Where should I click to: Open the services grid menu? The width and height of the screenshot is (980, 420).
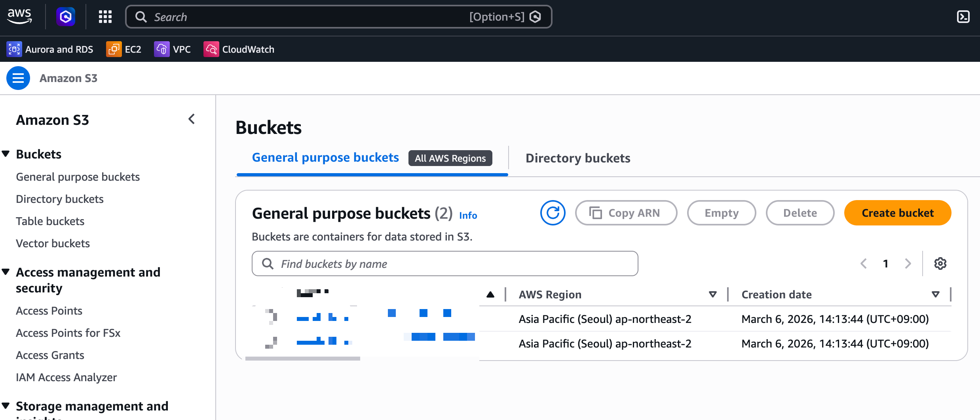(x=105, y=17)
